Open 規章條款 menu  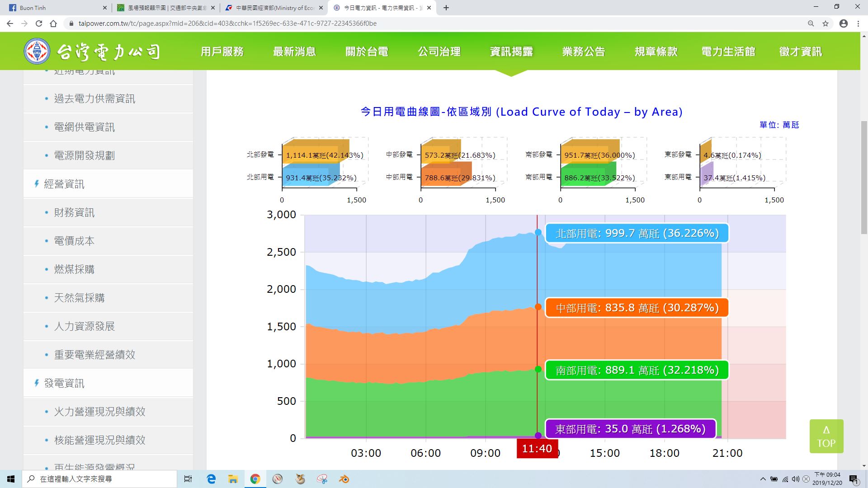(x=656, y=52)
